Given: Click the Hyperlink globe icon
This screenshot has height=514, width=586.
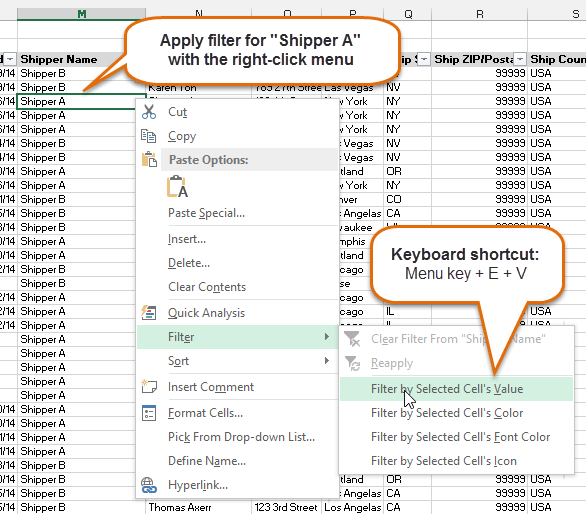Looking at the screenshot, I should pyautogui.click(x=149, y=485).
